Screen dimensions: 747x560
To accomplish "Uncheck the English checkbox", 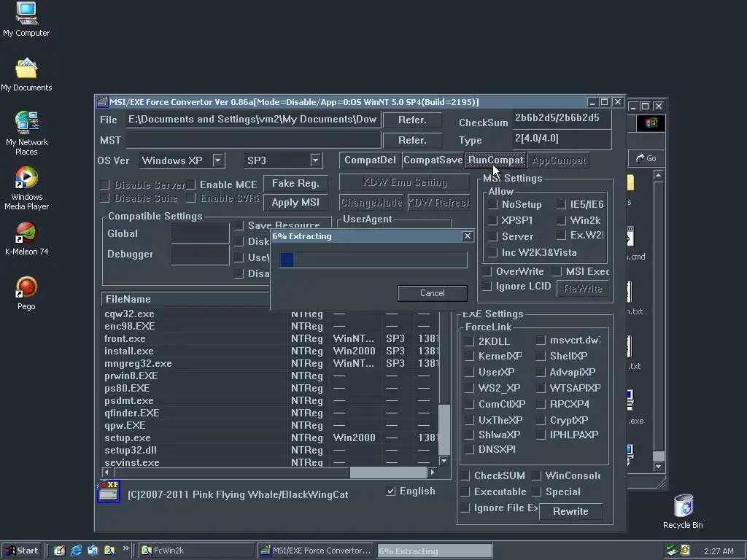I will tap(391, 491).
